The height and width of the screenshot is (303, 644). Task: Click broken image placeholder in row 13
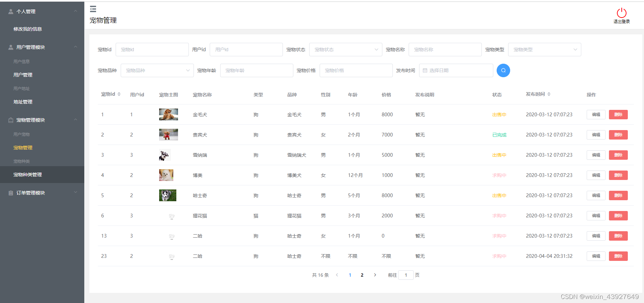point(172,236)
